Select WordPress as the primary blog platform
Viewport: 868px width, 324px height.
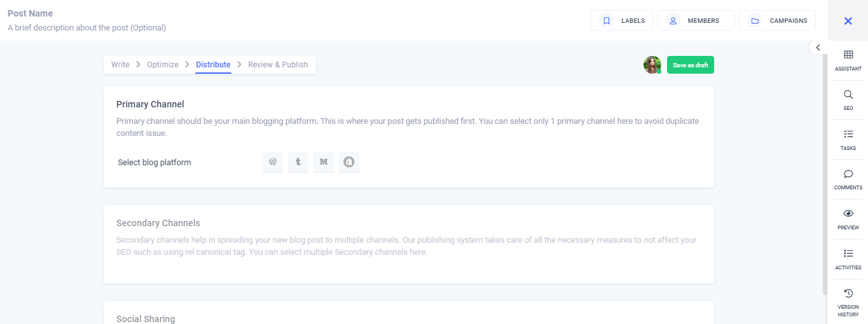[273, 162]
